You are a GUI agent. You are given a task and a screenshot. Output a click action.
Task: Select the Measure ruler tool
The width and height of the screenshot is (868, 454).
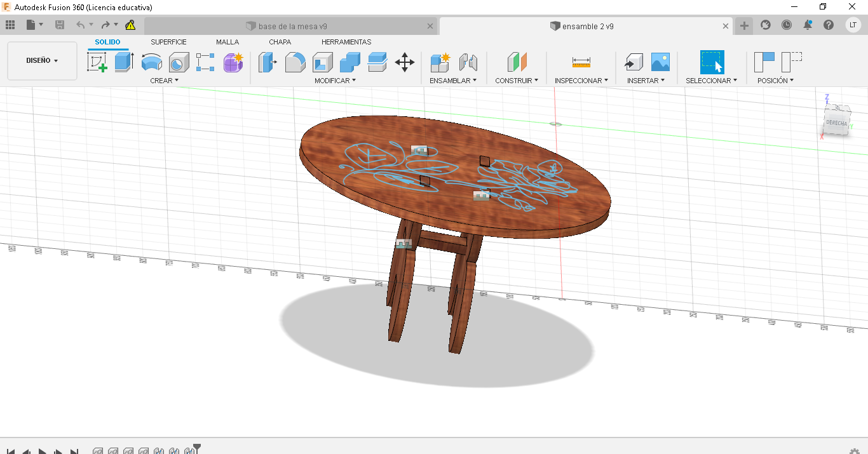click(x=581, y=62)
